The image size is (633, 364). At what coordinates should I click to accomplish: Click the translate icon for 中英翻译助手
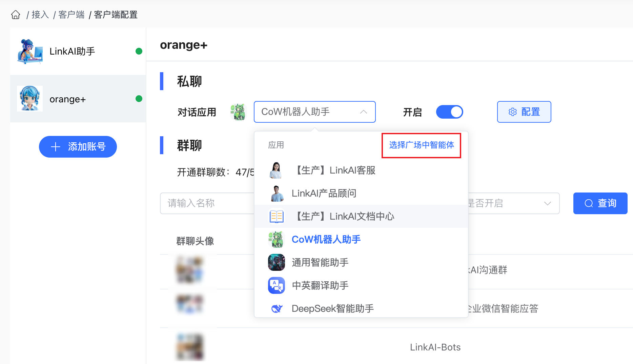277,285
